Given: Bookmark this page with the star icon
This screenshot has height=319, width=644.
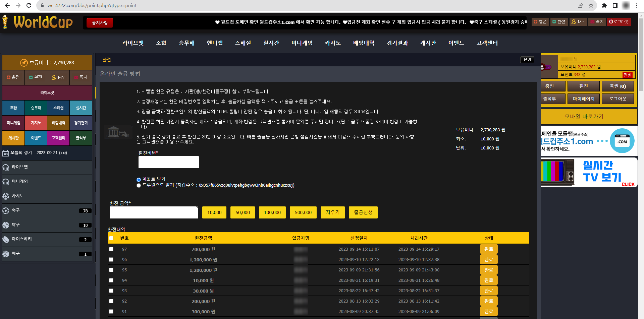Looking at the screenshot, I should 591,5.
